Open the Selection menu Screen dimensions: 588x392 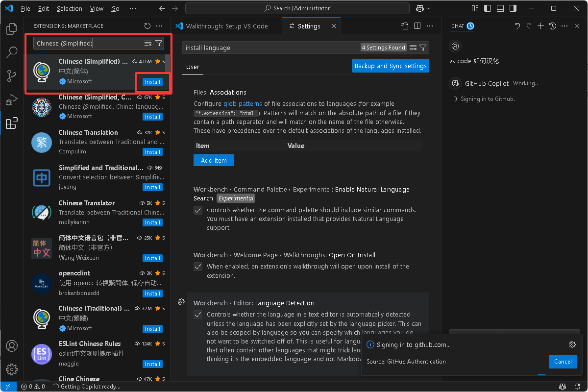(x=70, y=8)
